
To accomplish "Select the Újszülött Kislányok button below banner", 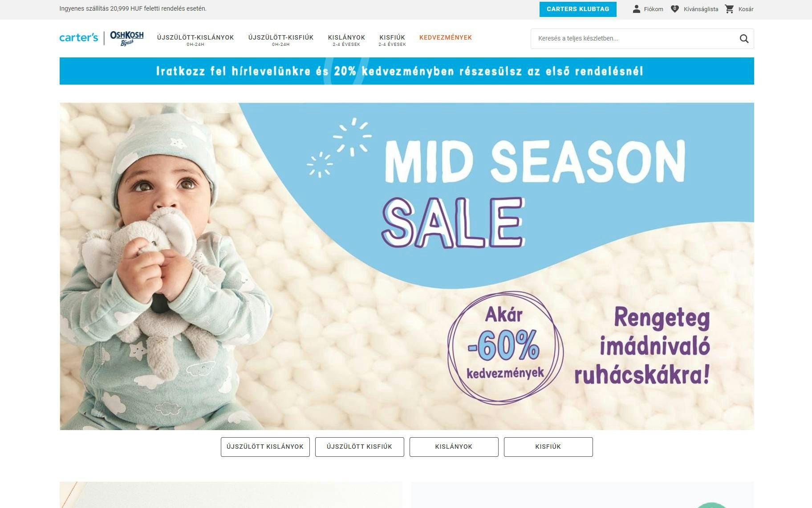I will (x=265, y=447).
